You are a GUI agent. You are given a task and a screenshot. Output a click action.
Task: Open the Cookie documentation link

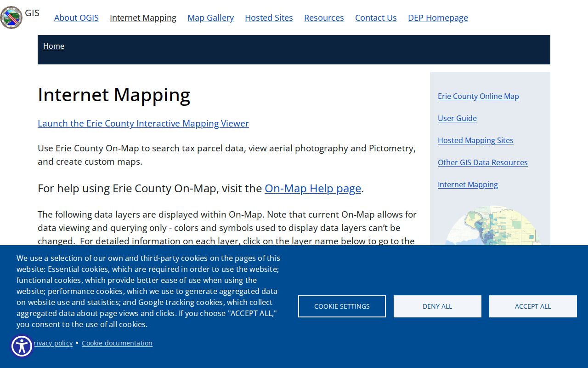pyautogui.click(x=117, y=343)
